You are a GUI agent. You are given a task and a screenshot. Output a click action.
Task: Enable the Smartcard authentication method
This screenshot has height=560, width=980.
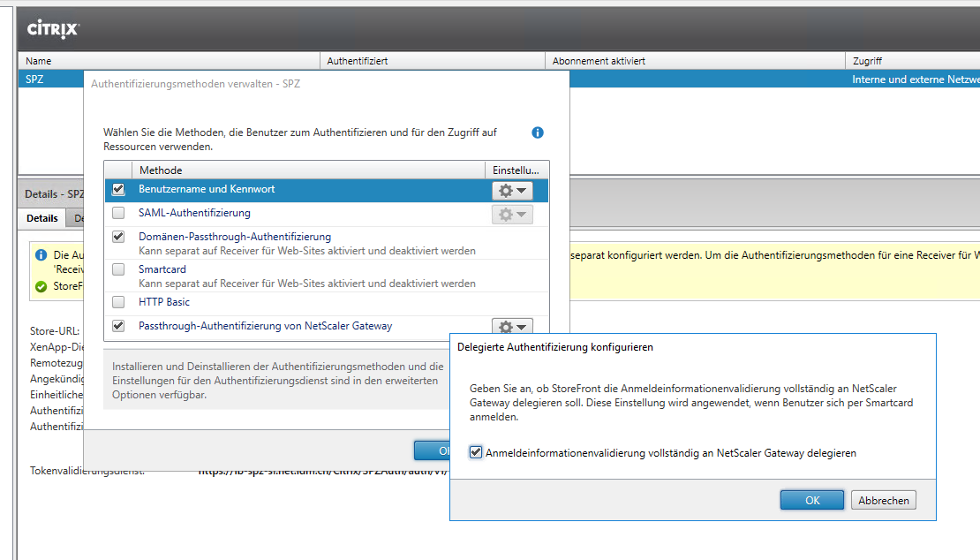click(117, 269)
